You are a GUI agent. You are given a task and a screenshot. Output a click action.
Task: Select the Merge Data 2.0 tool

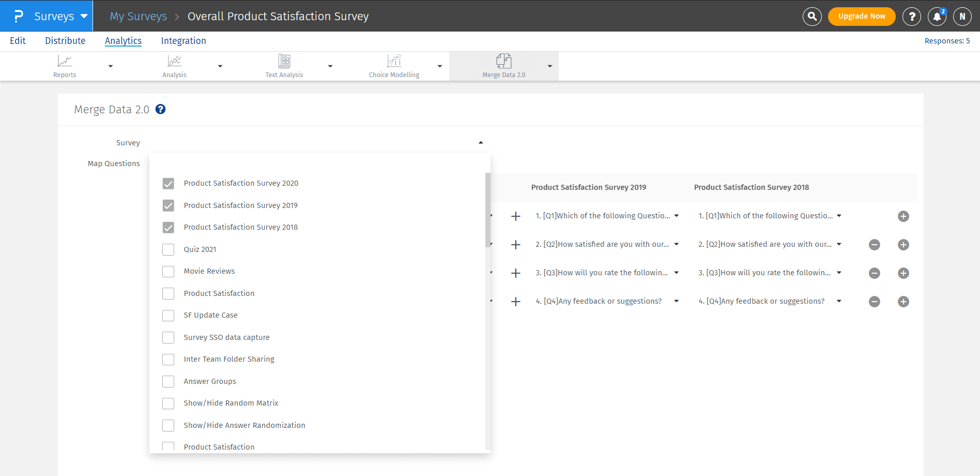pos(503,66)
